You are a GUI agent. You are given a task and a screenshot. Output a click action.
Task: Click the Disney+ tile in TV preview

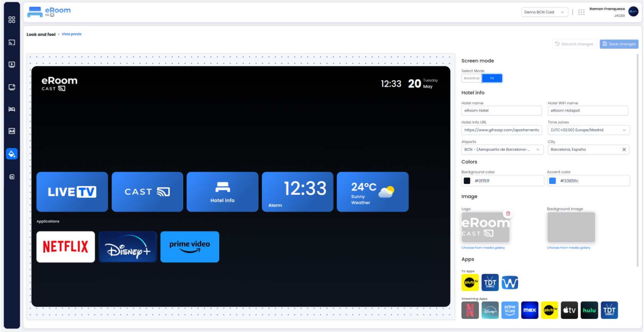tap(128, 247)
